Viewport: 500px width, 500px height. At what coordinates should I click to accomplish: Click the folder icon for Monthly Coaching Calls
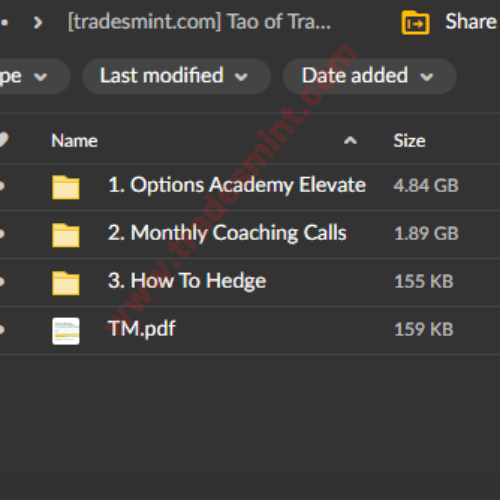tap(66, 235)
